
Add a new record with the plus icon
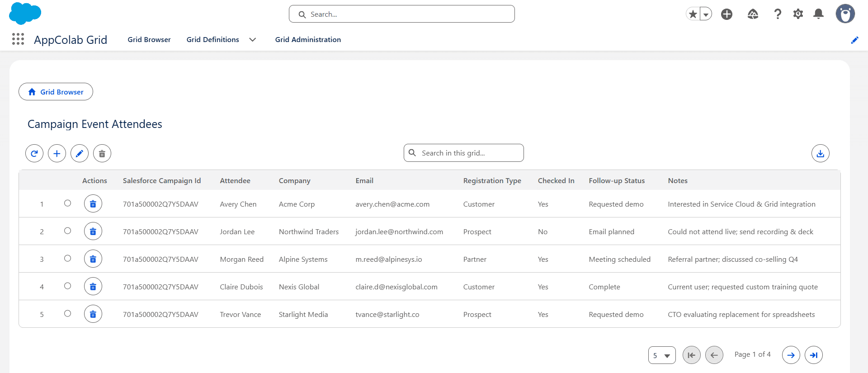(57, 153)
